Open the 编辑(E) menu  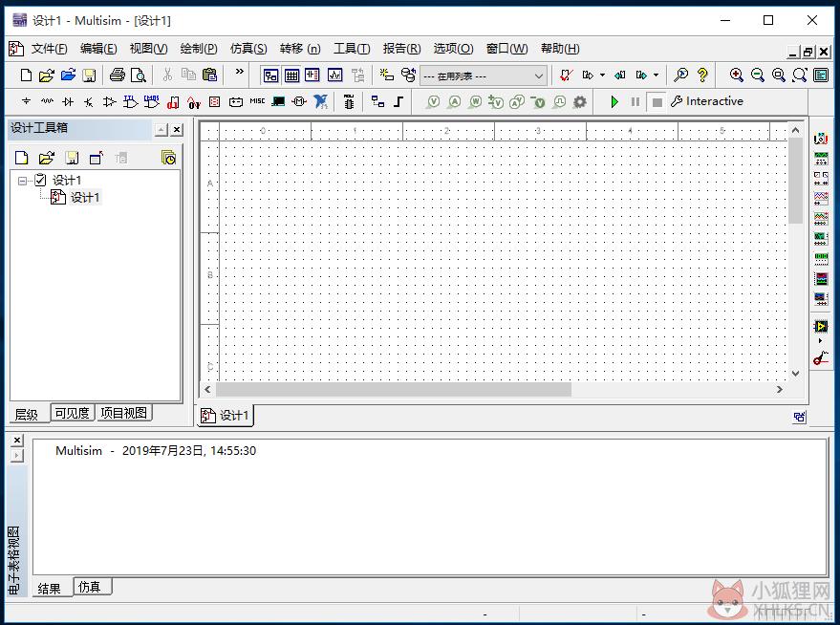(x=98, y=49)
